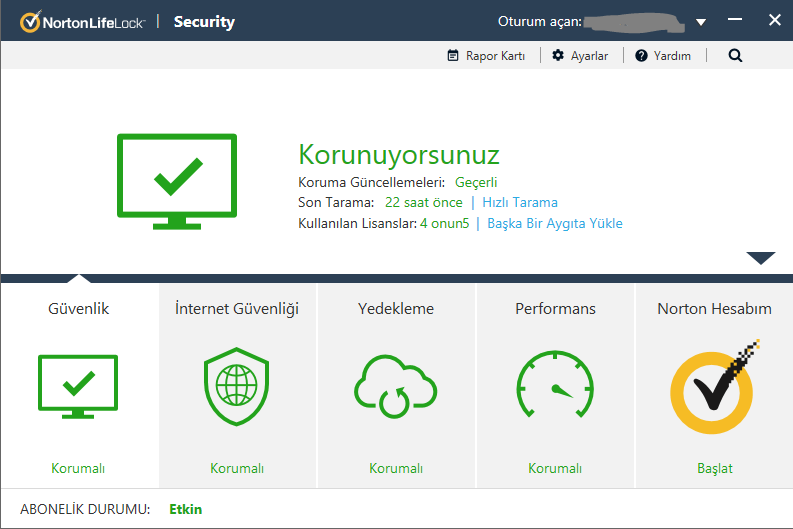
Task: Click the Etkin subscription status
Action: [185, 509]
